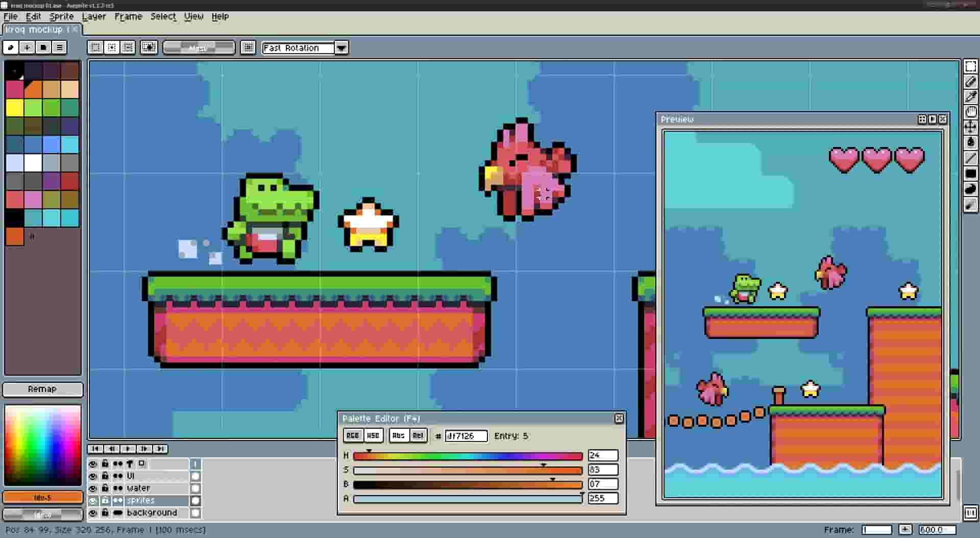Viewport: 980px width, 538px height.
Task: Select the Rectangular Marquee tool
Action: coord(971,66)
